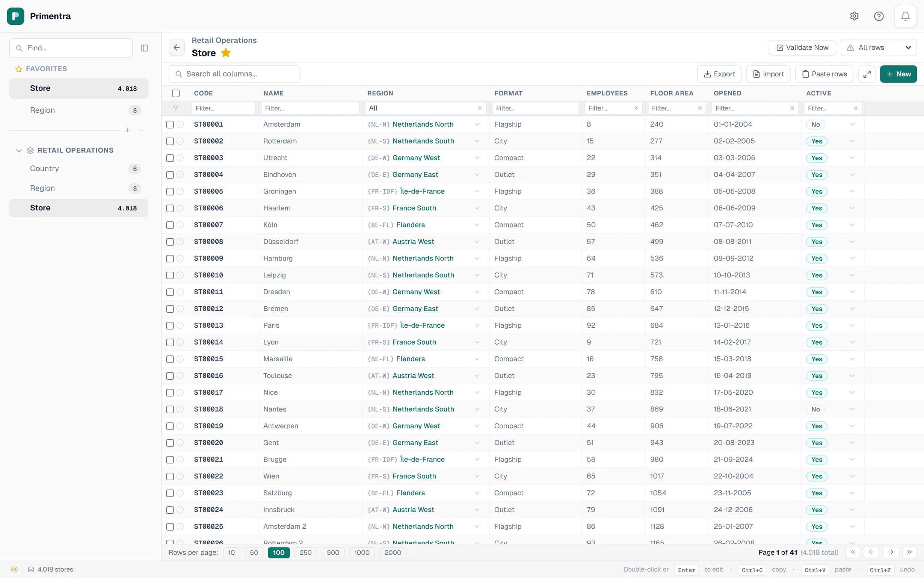Click the Import button
924x578 pixels.
pos(768,74)
